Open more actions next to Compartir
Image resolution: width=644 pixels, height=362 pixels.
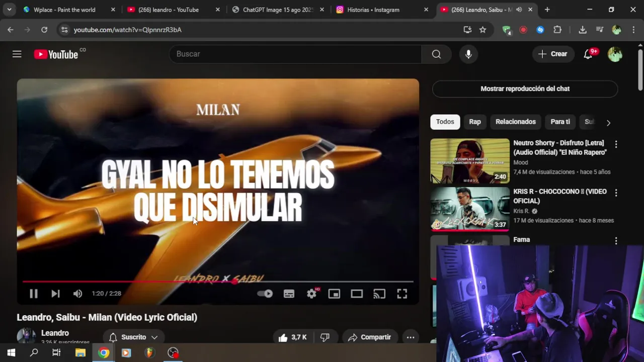tap(411, 337)
